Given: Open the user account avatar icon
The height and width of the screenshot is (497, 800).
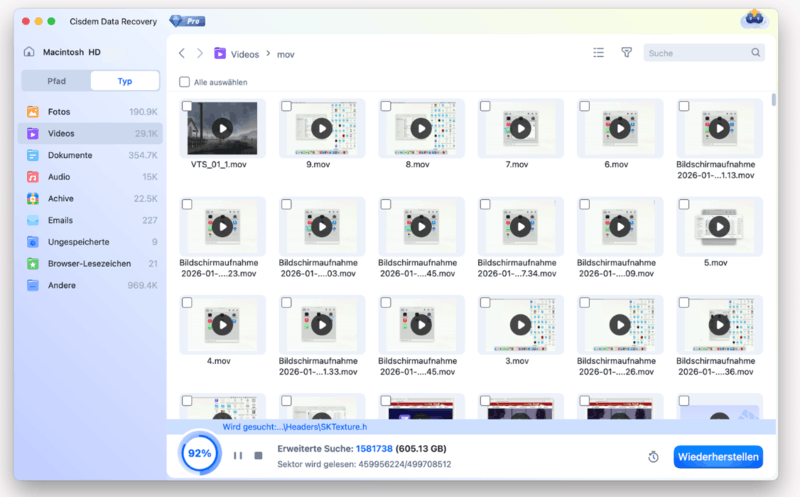Looking at the screenshot, I should [753, 20].
